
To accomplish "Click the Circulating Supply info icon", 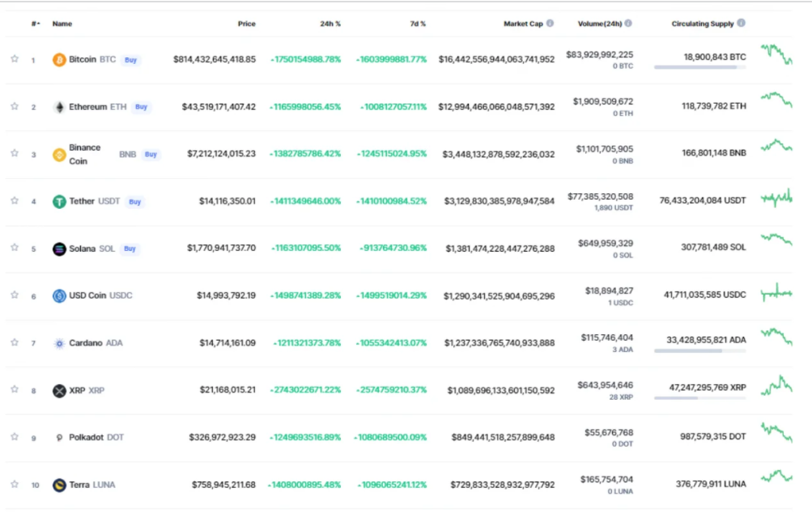I will [741, 23].
